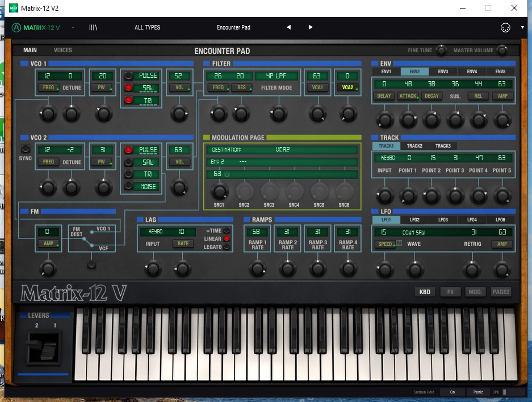
Task: Toggle VCO 1 PULSE waveform LED
Action: (x=128, y=76)
